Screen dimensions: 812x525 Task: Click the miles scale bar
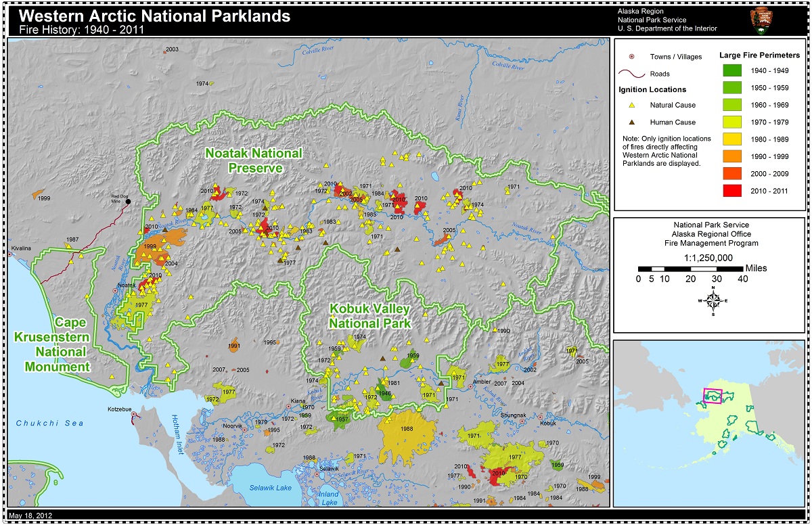(690, 269)
